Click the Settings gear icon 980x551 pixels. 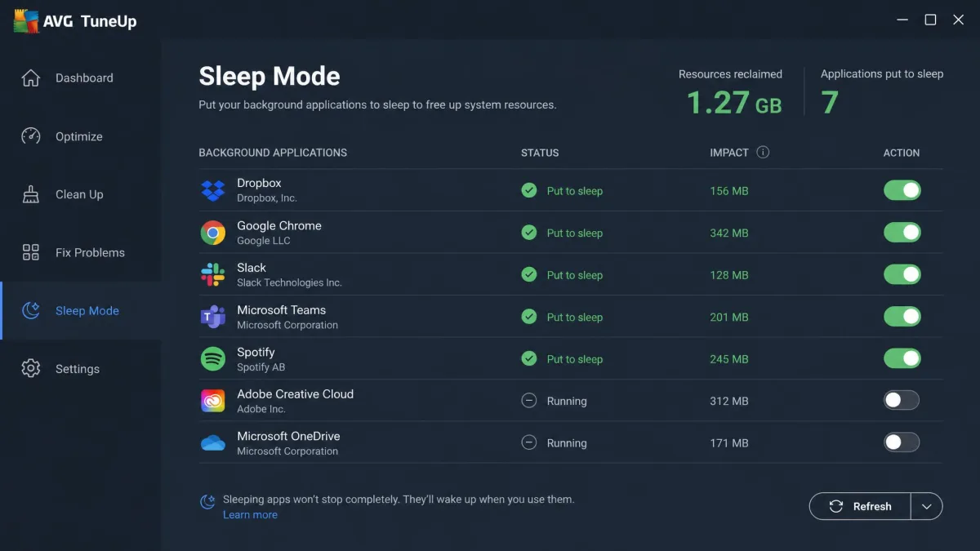(30, 368)
